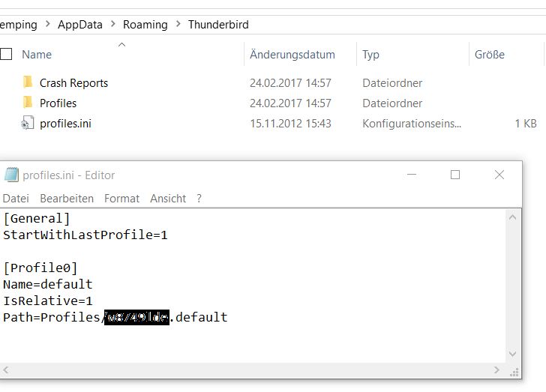
Task: Click the Editor vertical scrollbar up arrow
Action: tap(512, 217)
